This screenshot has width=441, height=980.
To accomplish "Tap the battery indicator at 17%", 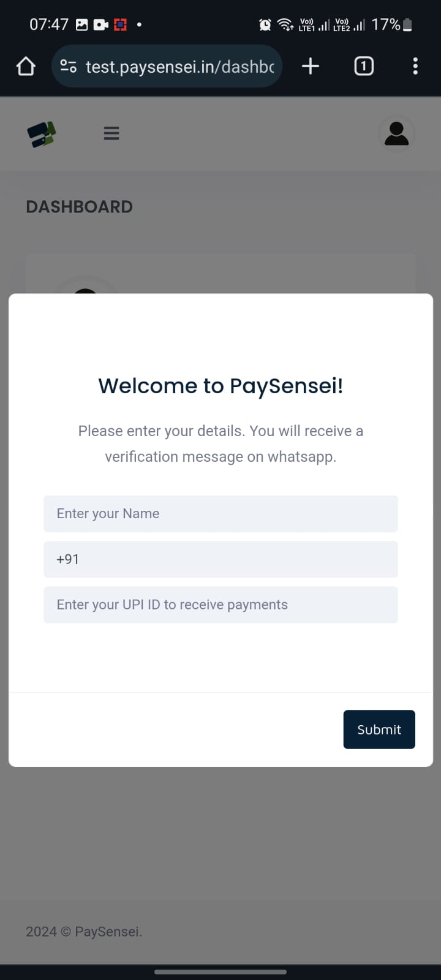I will click(x=407, y=24).
